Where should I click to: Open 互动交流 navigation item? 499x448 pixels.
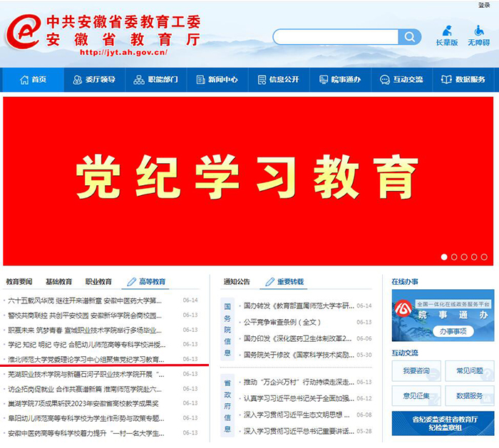401,80
